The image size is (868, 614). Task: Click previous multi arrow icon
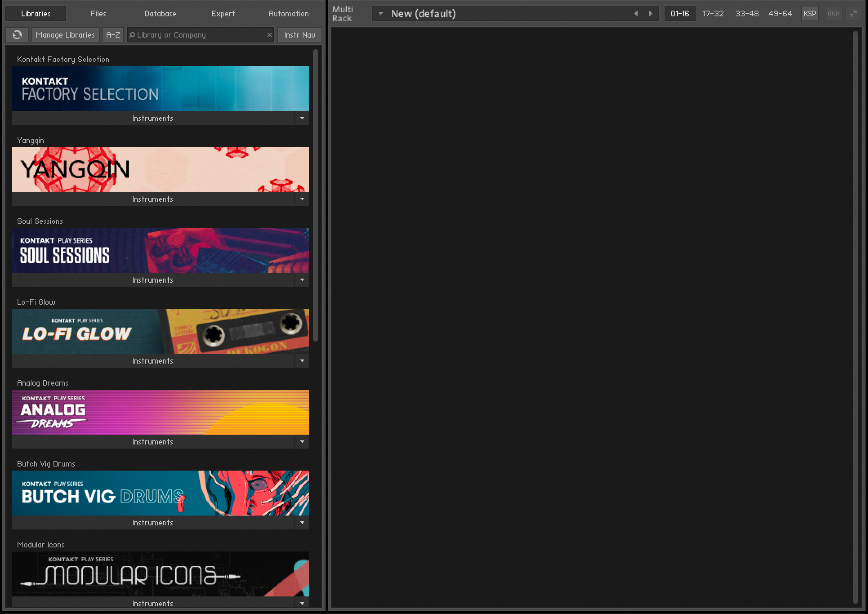point(636,13)
